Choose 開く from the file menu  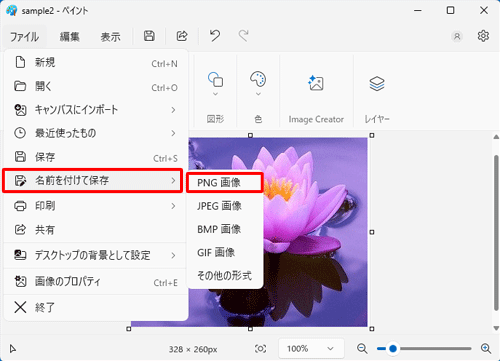point(96,86)
